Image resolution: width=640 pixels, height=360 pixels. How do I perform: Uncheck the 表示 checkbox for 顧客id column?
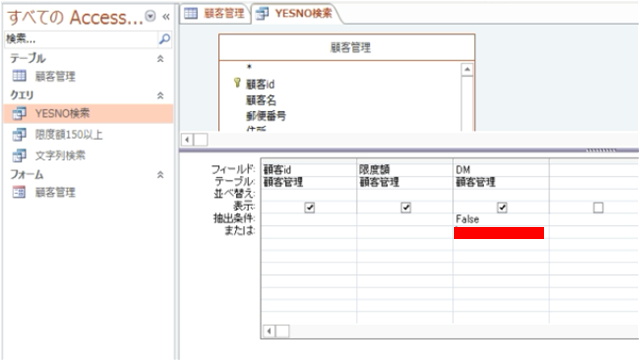[x=309, y=208]
